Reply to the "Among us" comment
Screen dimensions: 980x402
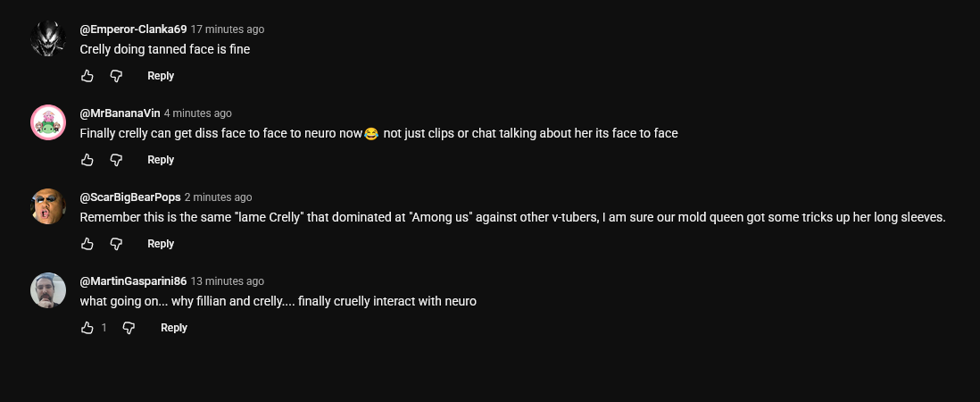pos(161,244)
